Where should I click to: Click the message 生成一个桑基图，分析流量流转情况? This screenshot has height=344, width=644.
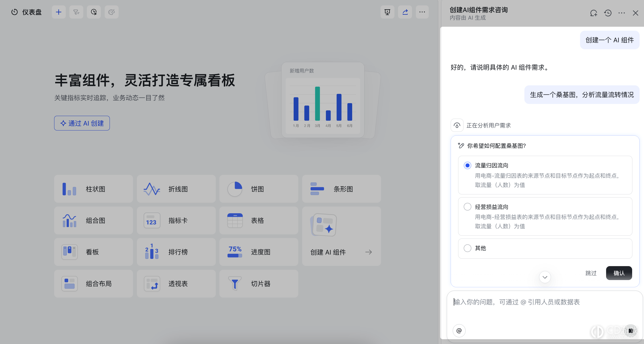tap(582, 95)
